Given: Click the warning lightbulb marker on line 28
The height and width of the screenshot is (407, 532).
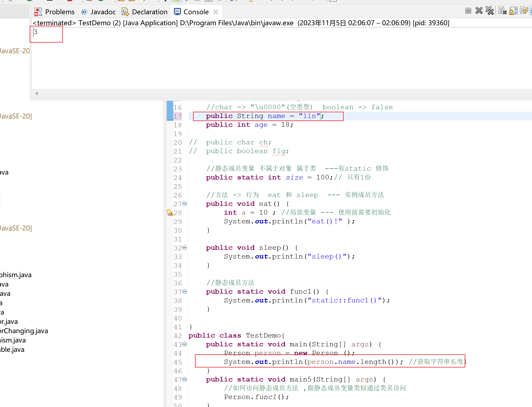Looking at the screenshot, I should (x=170, y=213).
